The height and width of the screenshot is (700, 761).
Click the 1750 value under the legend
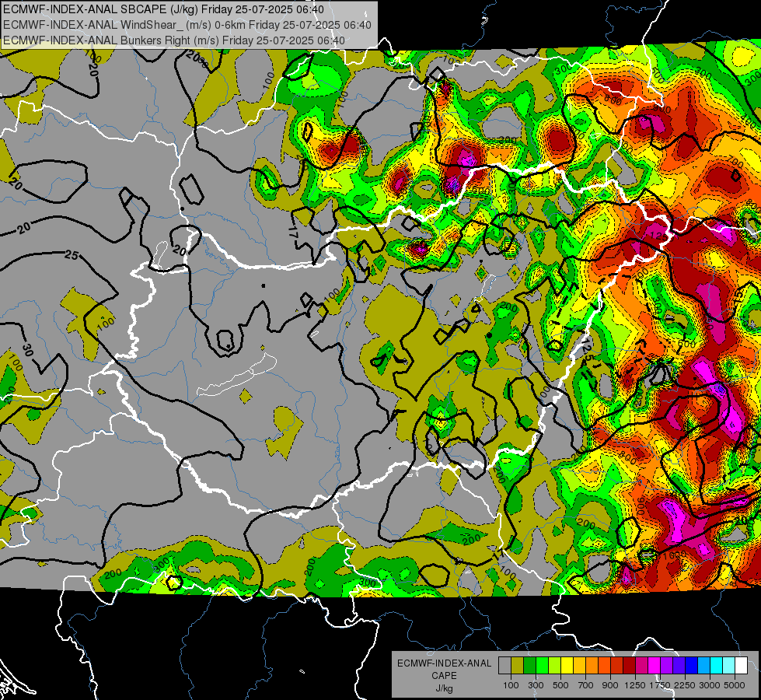660,685
